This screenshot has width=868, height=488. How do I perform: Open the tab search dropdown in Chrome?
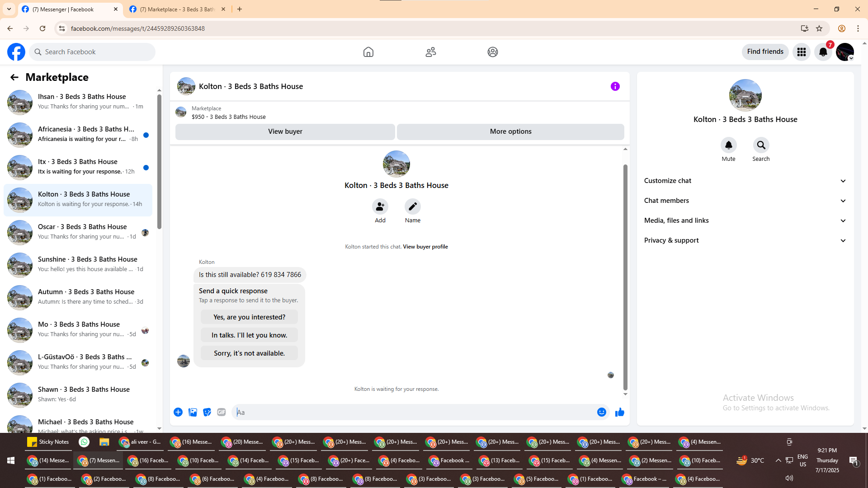pyautogui.click(x=9, y=9)
